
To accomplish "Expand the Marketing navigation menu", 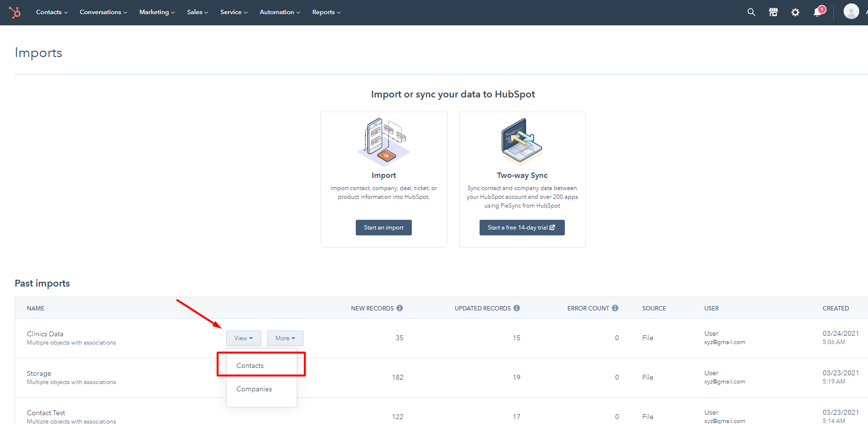I will tap(157, 12).
